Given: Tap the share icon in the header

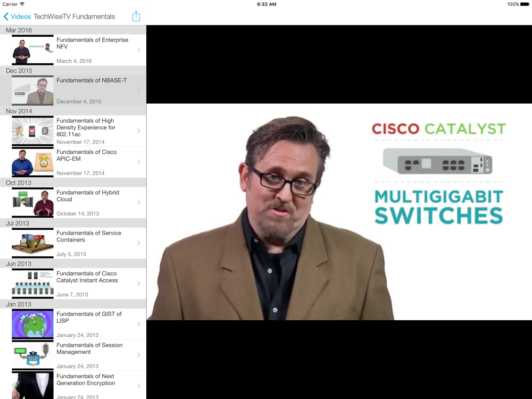Looking at the screenshot, I should 136,16.
